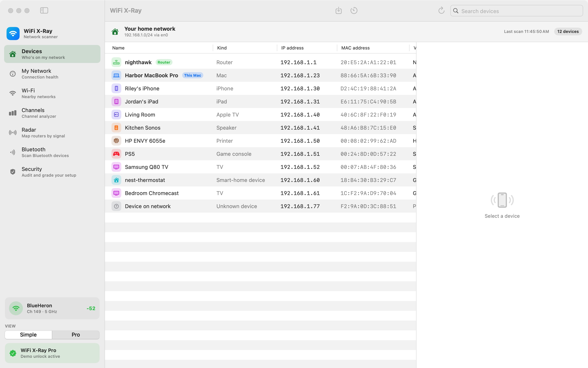Switch view mode to Simple
This screenshot has height=368, width=588.
pos(28,335)
